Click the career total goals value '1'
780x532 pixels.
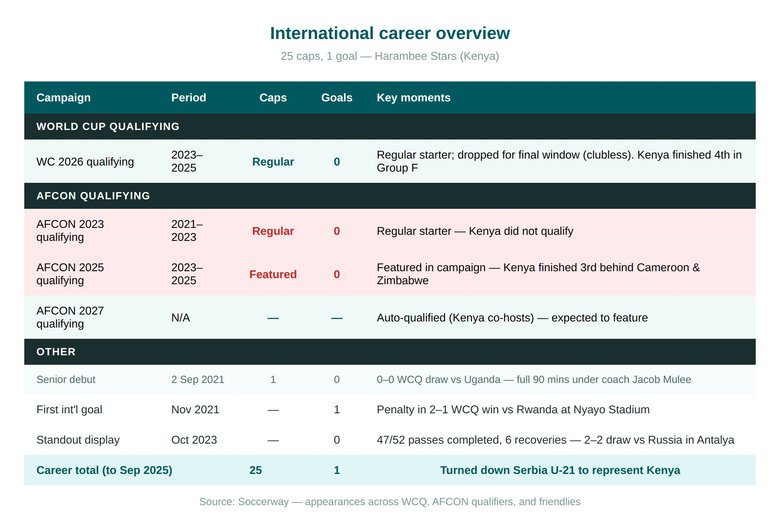(337, 470)
